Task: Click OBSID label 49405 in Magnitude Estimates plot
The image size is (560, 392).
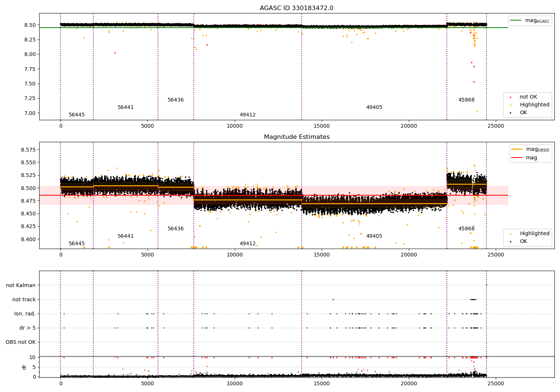Action: pos(374,236)
